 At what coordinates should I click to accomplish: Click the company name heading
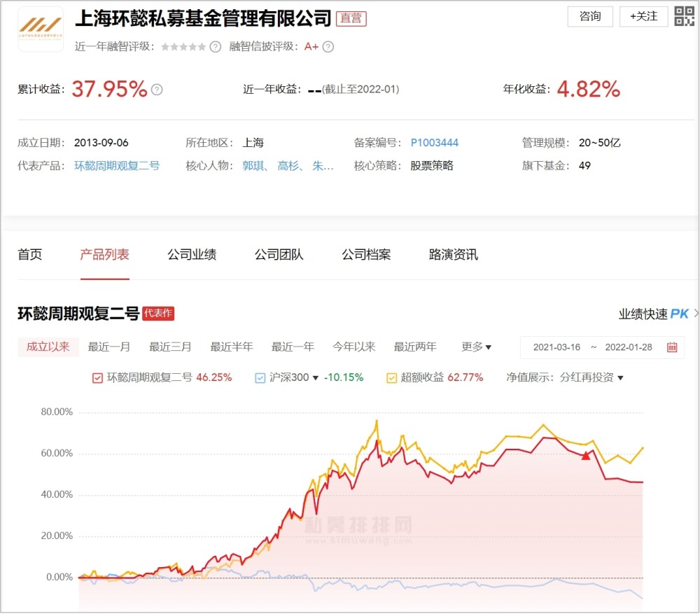[x=203, y=18]
